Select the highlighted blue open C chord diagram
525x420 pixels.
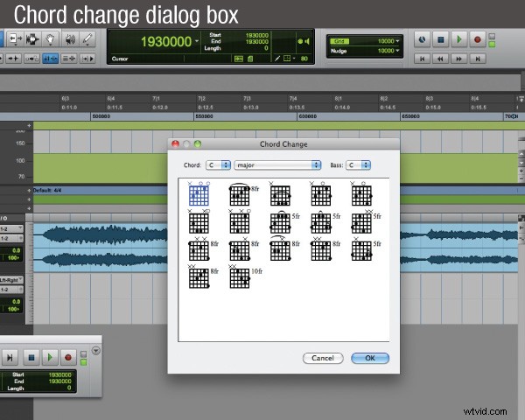click(199, 195)
